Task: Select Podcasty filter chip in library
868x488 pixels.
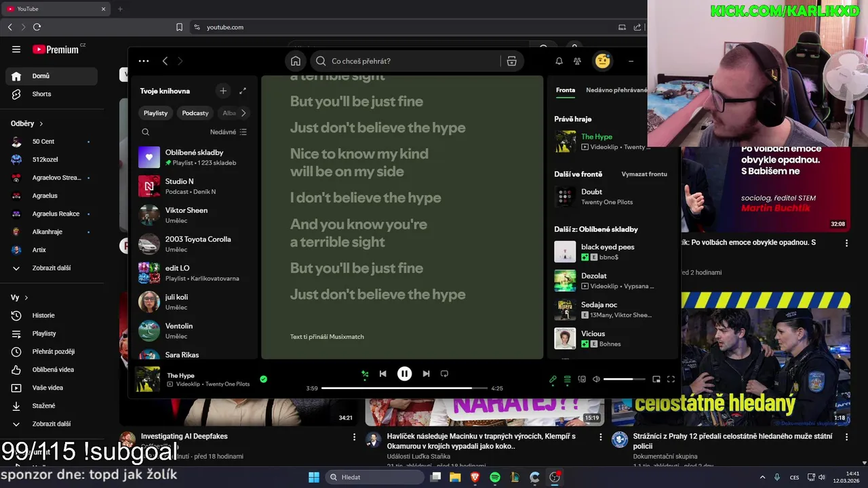Action: [x=195, y=113]
